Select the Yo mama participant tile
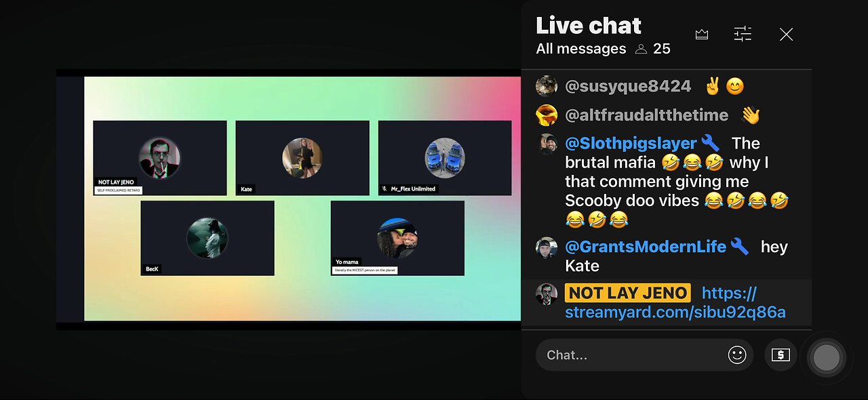The image size is (868, 400). [x=397, y=238]
